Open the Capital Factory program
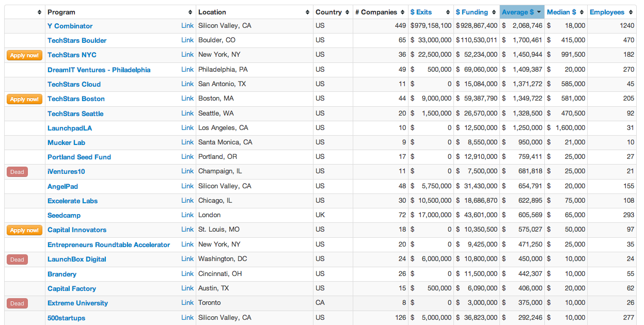 pos(72,288)
